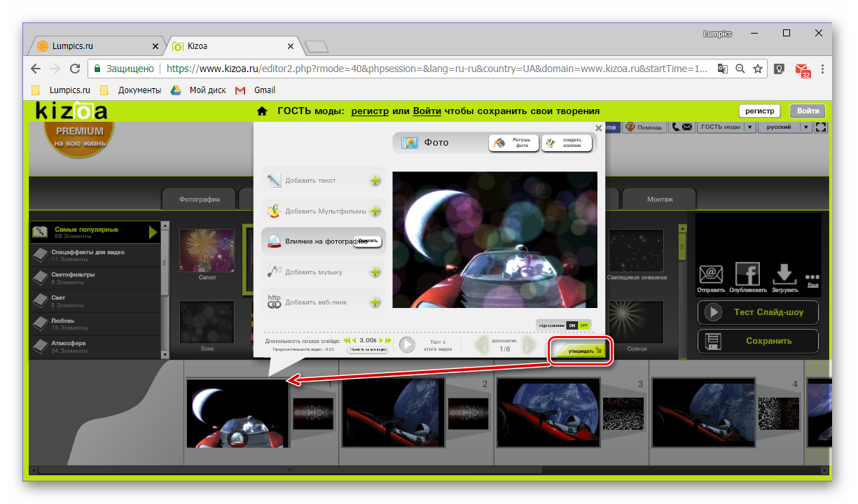The height and width of the screenshot is (504, 858).
Task: Open ГОСТЬ моды dropdown arrow
Action: pyautogui.click(x=749, y=127)
